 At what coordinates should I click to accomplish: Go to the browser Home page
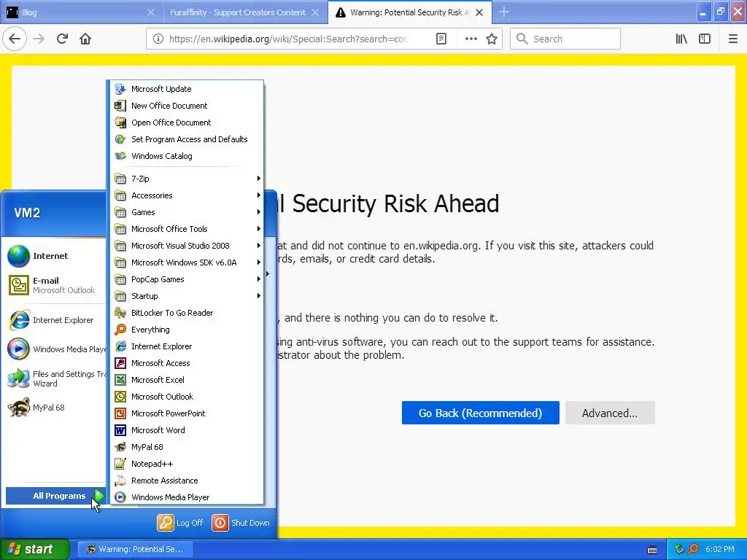(x=85, y=39)
